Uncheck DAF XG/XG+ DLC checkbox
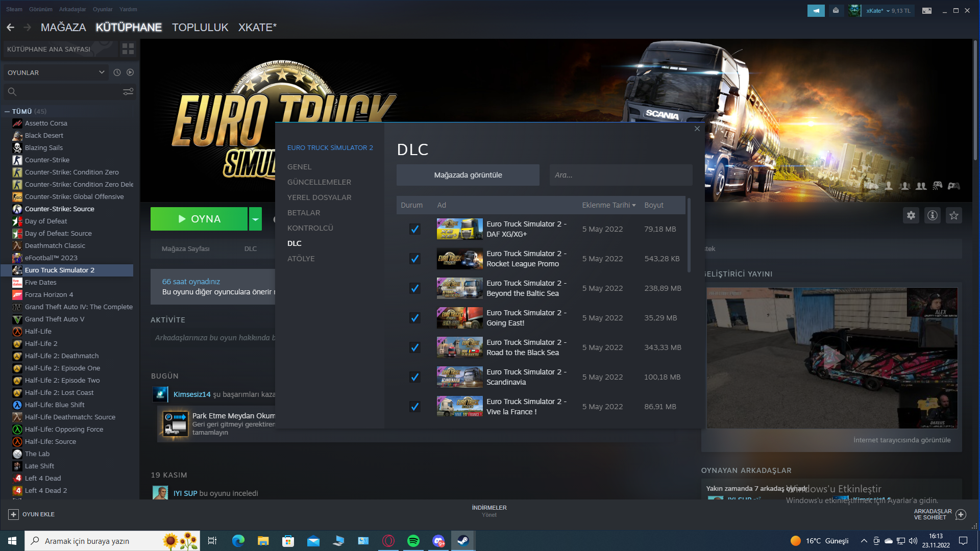This screenshot has height=551, width=980. point(415,229)
